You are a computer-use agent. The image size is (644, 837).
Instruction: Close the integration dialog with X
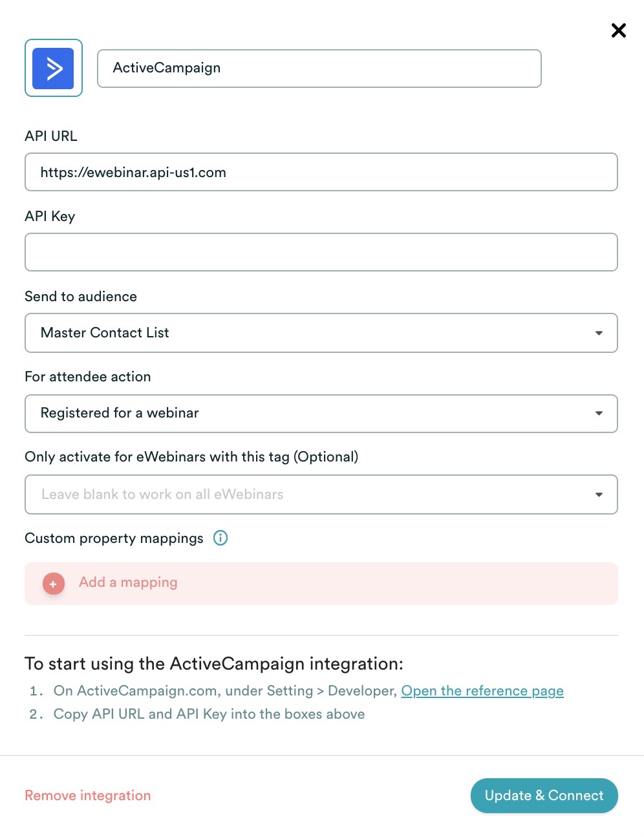(x=618, y=30)
